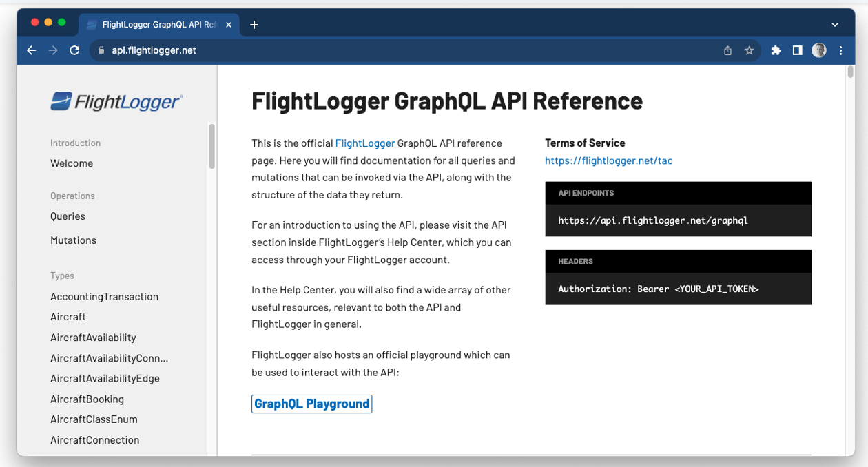Screen dimensions: 868x467
Task: Open the Mutations sidebar section
Action: (73, 240)
